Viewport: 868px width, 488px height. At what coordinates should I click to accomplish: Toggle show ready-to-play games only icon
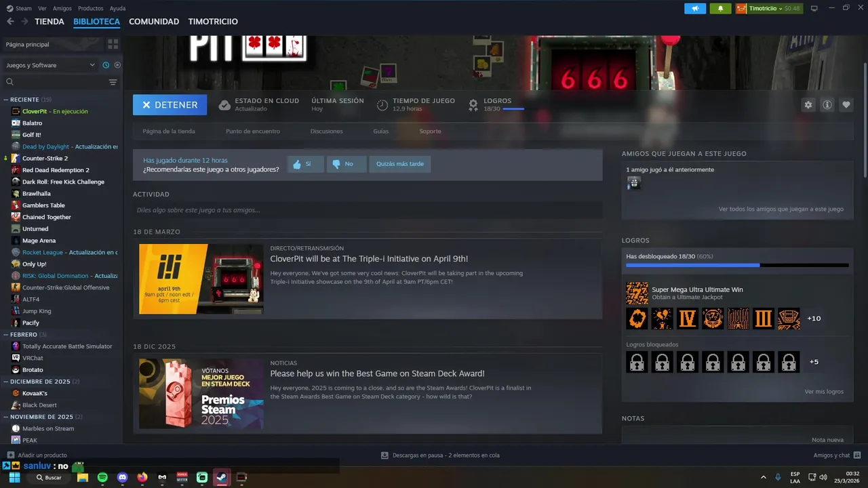(117, 65)
